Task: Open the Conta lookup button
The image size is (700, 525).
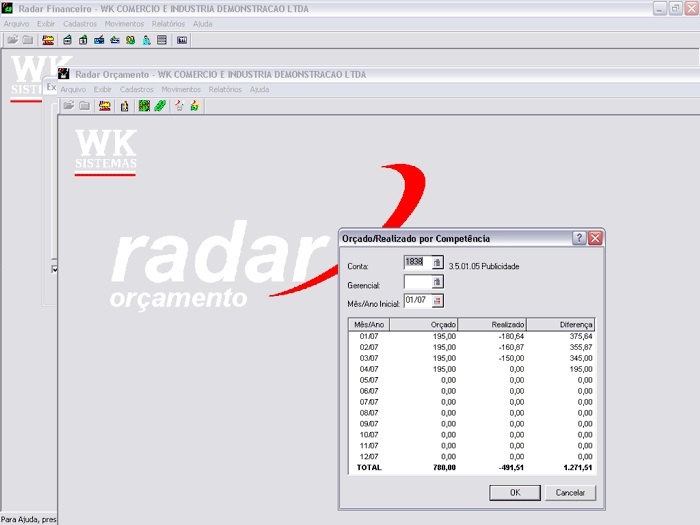Action: point(437,262)
